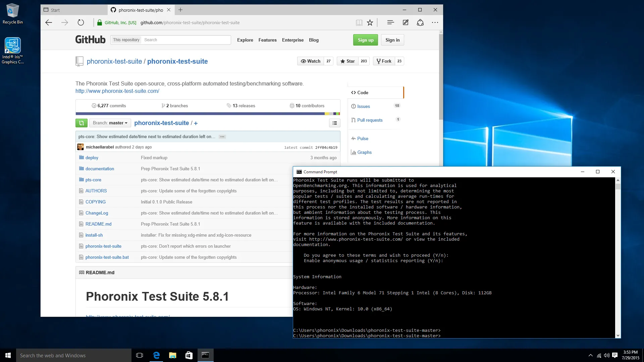Open the README.md file link

(98, 224)
